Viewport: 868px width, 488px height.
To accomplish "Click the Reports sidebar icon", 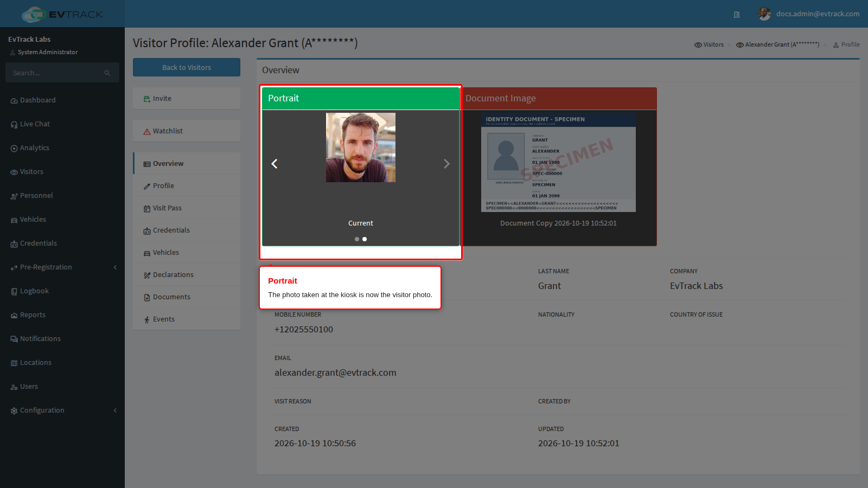I will coord(14,316).
